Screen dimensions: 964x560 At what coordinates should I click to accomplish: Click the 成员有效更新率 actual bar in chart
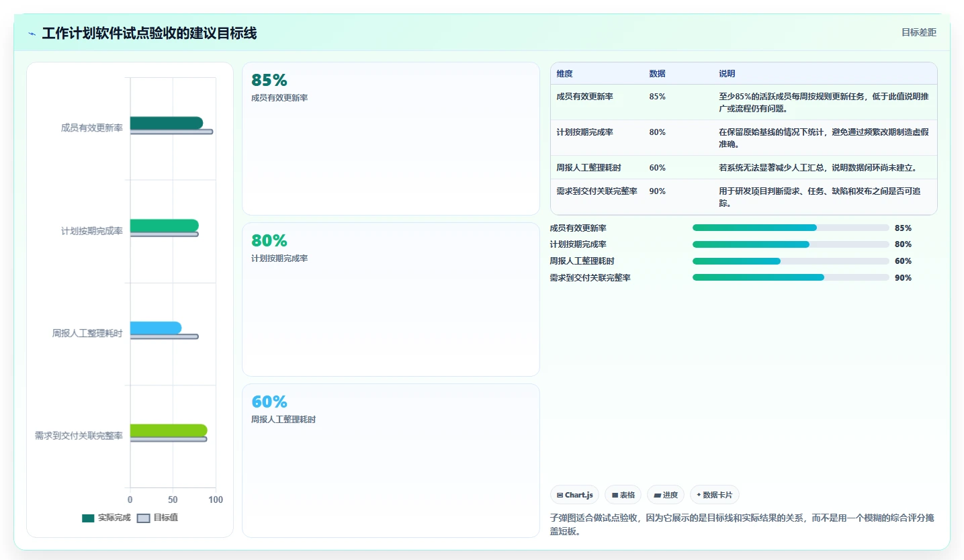(x=166, y=123)
